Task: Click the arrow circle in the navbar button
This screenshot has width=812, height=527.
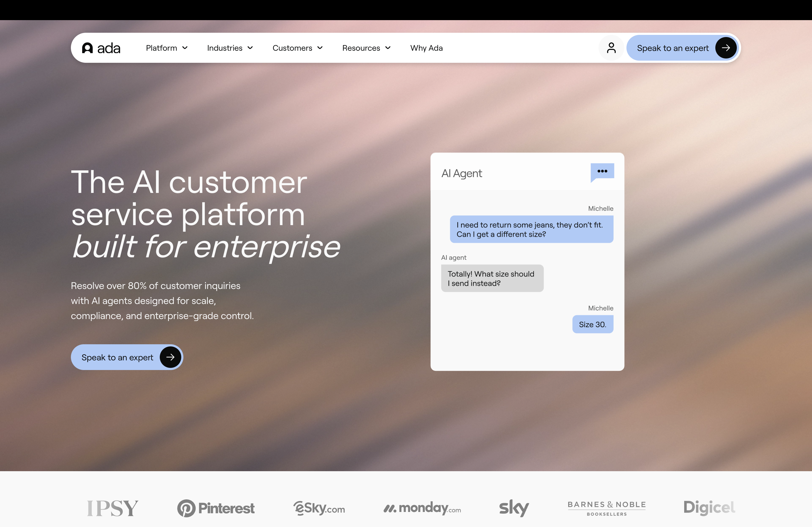Action: (x=726, y=48)
